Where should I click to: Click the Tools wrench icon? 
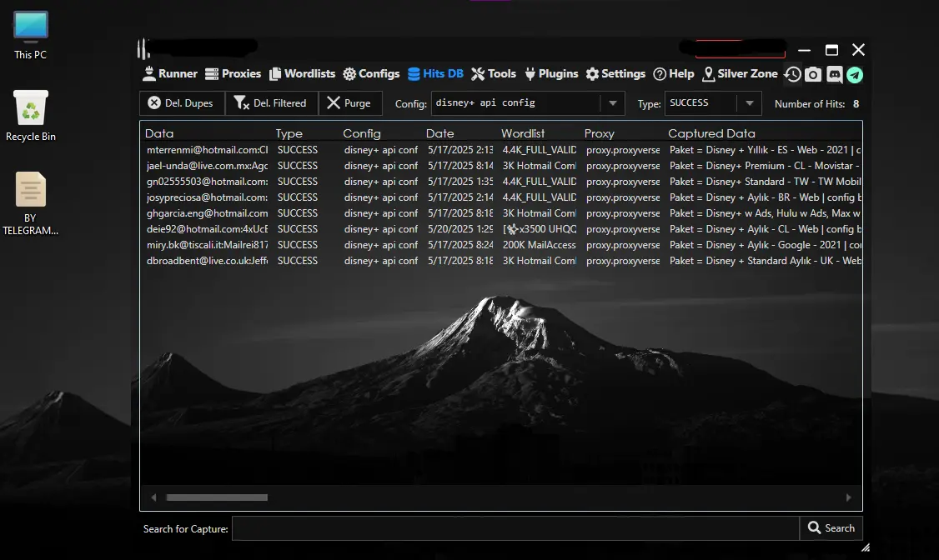coord(478,74)
